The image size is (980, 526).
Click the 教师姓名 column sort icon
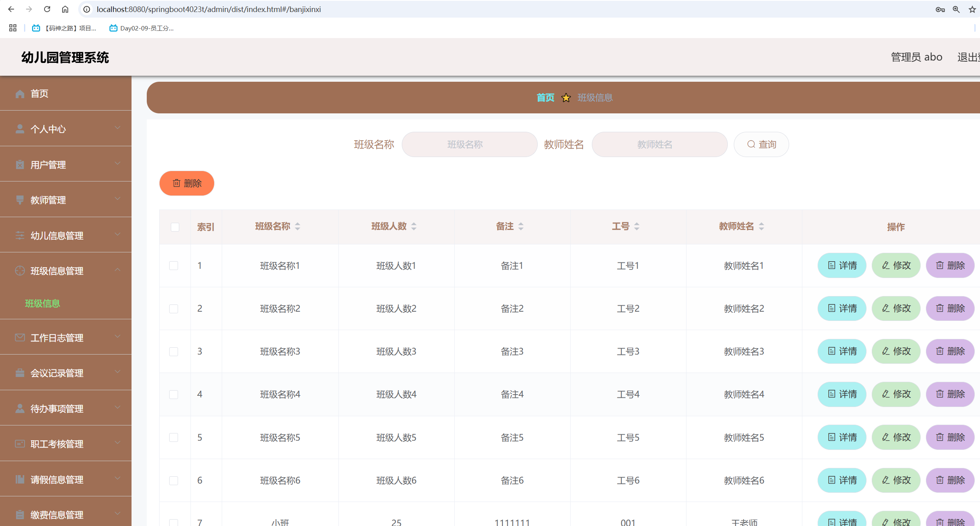pyautogui.click(x=761, y=226)
